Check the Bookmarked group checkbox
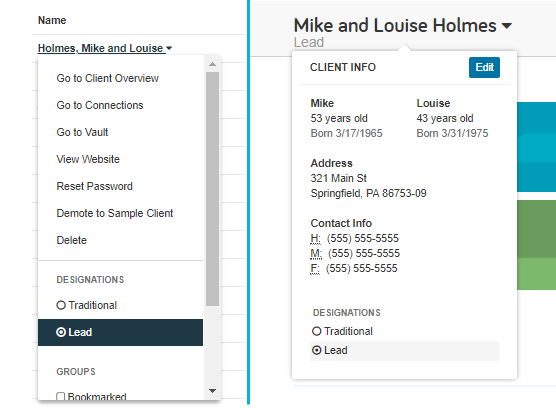This screenshot has height=408, width=556. point(61,396)
